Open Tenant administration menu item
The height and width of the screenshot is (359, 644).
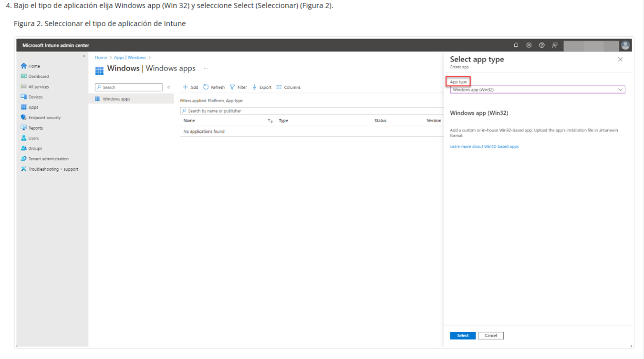click(48, 159)
